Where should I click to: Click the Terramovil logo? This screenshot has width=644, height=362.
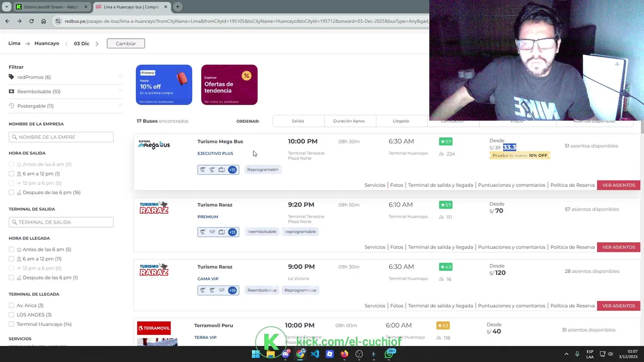click(154, 328)
